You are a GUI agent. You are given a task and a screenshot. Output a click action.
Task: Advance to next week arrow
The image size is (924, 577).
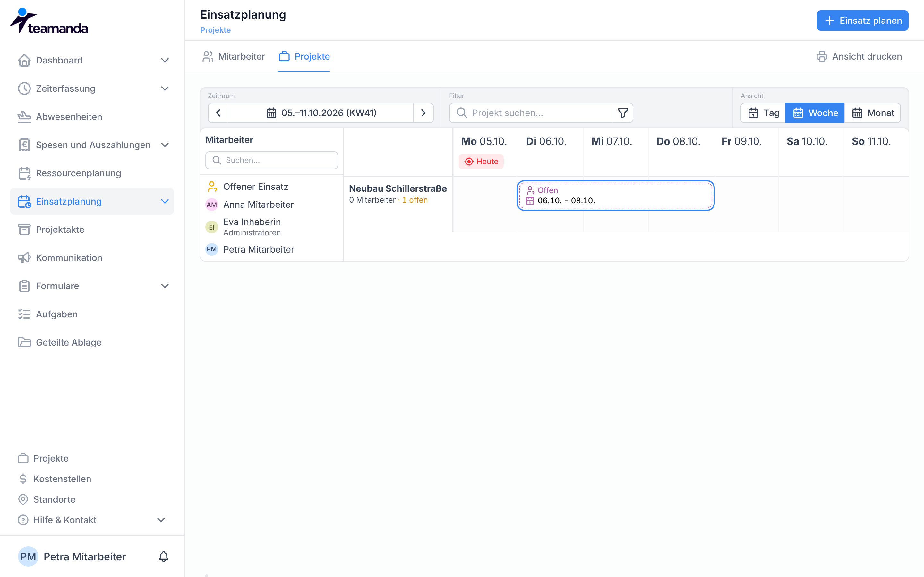pyautogui.click(x=423, y=113)
